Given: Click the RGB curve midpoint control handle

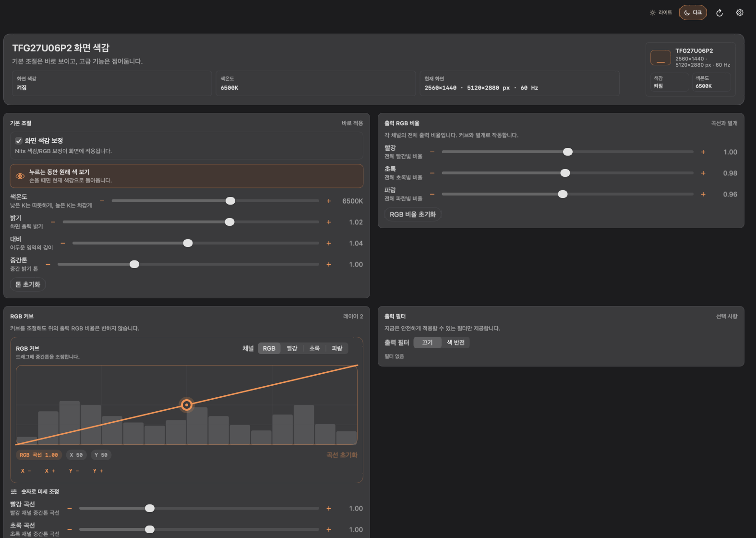Looking at the screenshot, I should pyautogui.click(x=187, y=405).
